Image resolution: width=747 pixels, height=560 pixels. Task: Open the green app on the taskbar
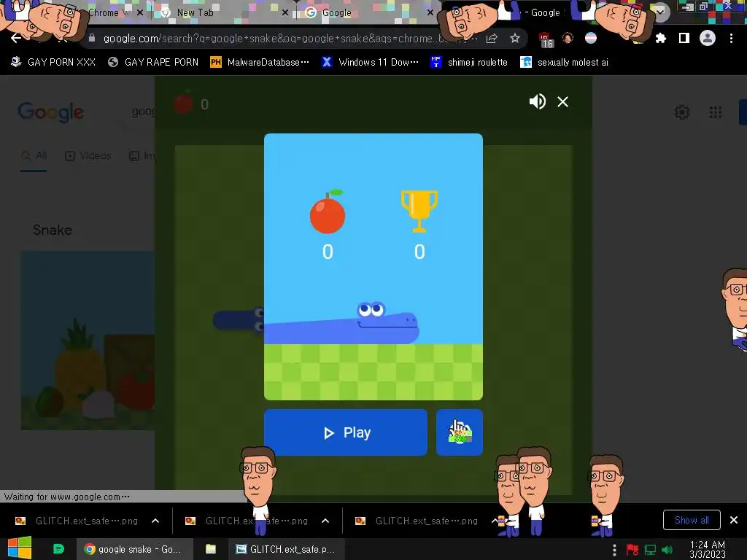pyautogui.click(x=58, y=549)
